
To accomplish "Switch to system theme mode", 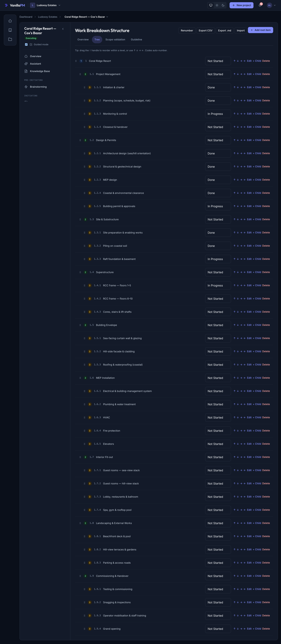I will pyautogui.click(x=211, y=5).
